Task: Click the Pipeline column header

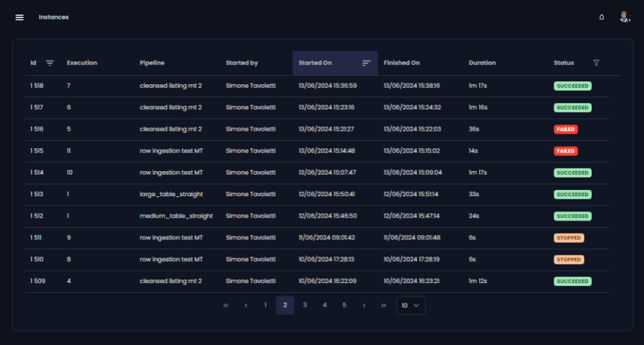Action: [x=152, y=63]
